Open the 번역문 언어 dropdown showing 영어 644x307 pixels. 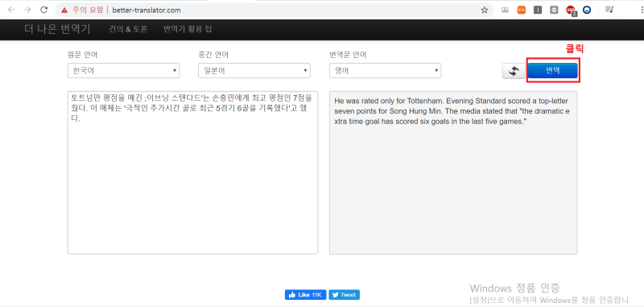point(386,71)
